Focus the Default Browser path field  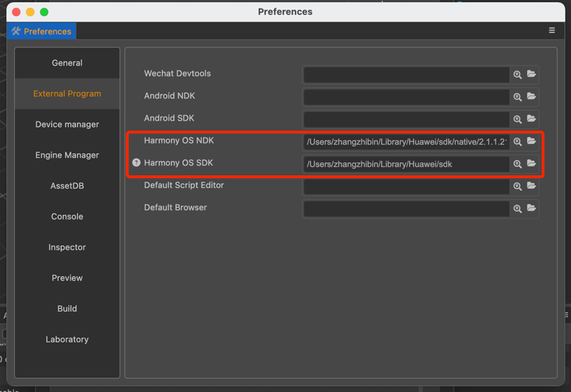point(406,209)
